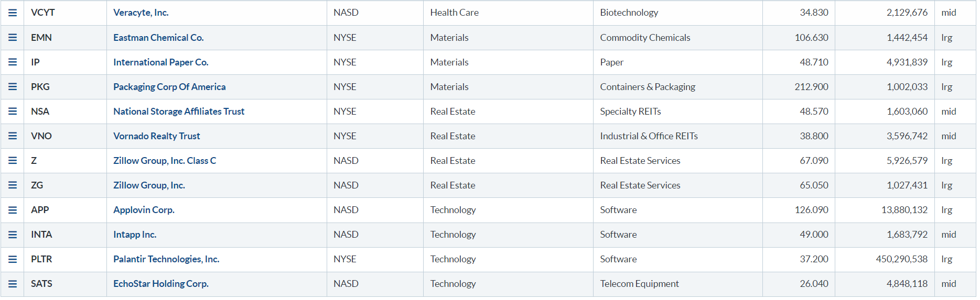Screen dimensions: 980x300
Task: Open the row actions icon for SATS
Action: point(13,284)
